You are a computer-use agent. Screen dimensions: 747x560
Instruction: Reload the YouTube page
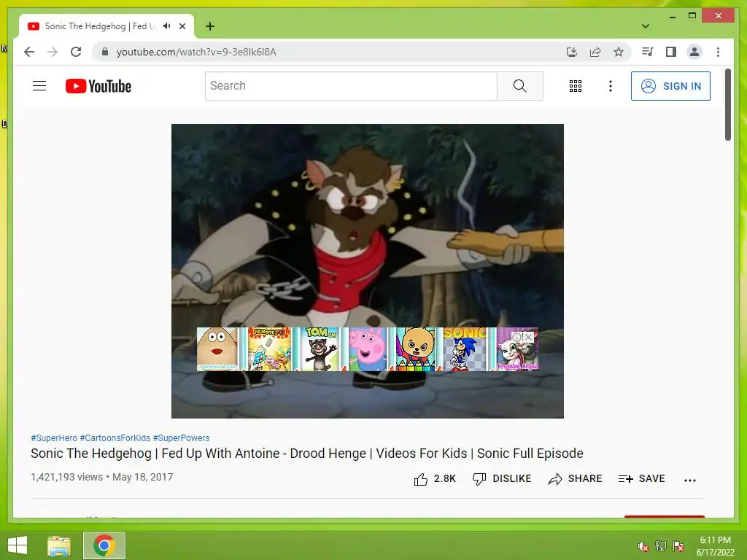pyautogui.click(x=76, y=52)
